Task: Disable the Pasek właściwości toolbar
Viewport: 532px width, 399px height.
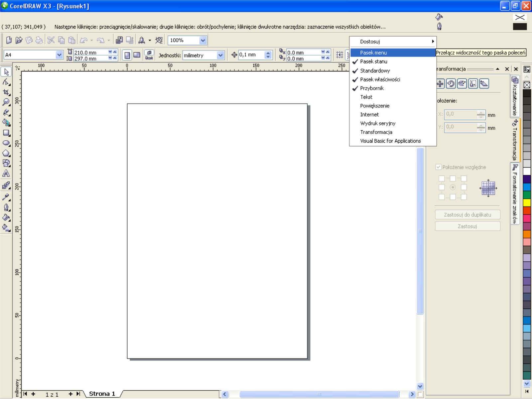Action: point(380,79)
